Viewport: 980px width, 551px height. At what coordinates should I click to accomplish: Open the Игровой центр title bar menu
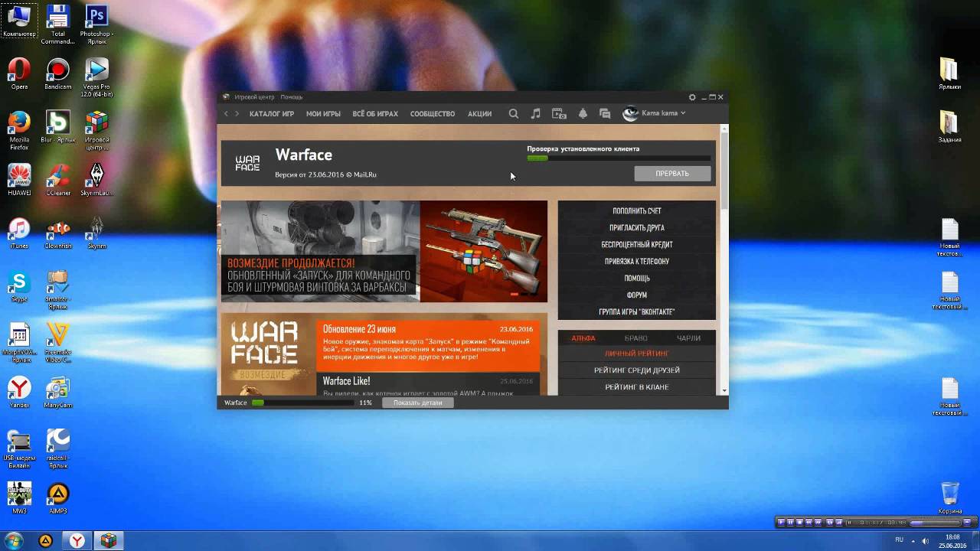point(254,97)
